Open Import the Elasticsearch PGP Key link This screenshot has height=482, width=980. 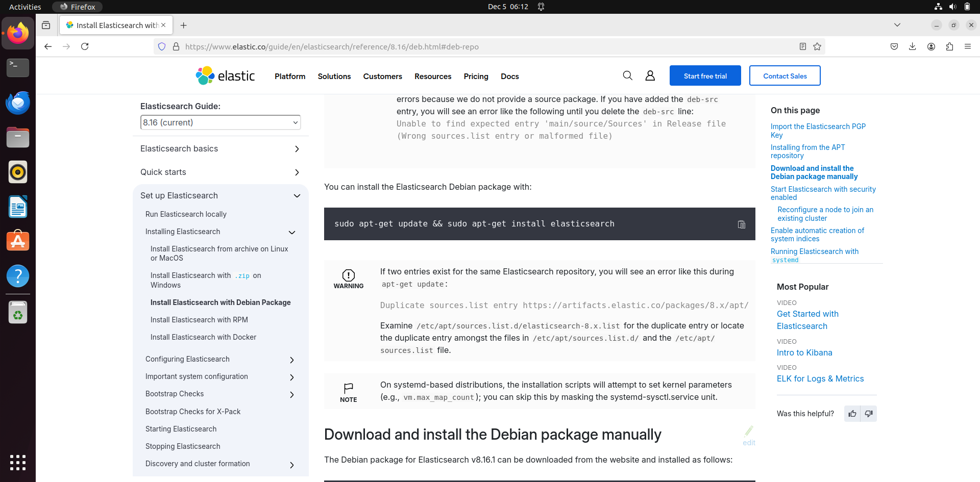818,131
